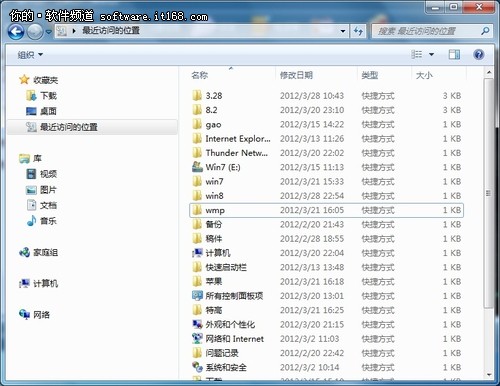500x386 pixels.
Task: Select the Internet Explor... folder icon
Action: [197, 139]
